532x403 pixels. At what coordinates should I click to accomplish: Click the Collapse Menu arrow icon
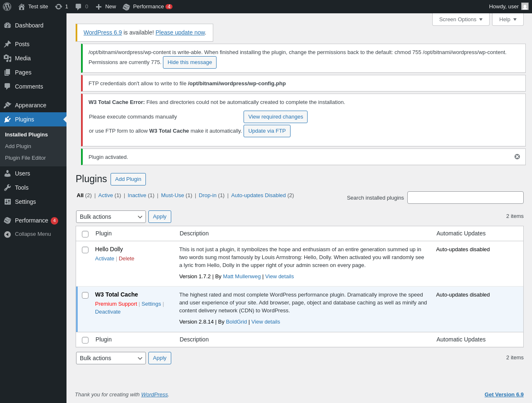[7, 235]
